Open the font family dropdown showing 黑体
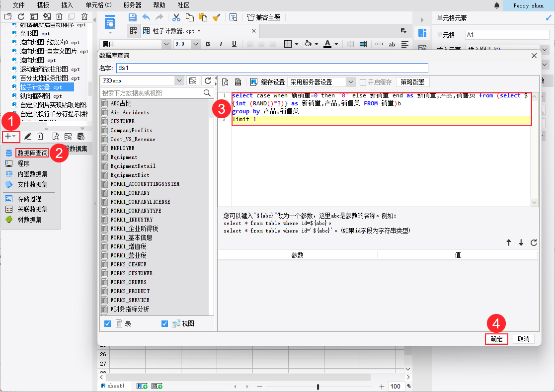 (x=166, y=44)
